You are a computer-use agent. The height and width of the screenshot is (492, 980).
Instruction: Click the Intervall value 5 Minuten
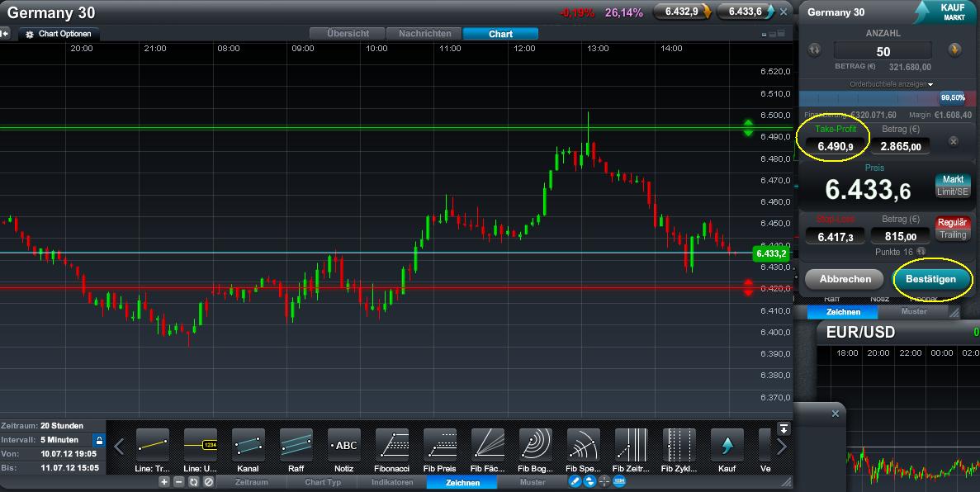coord(60,439)
